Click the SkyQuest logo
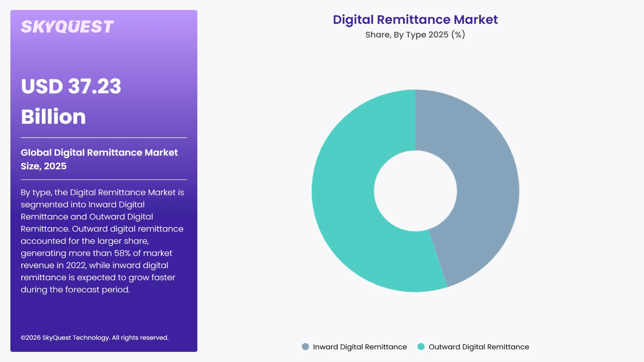Image resolution: width=644 pixels, height=362 pixels. [67, 27]
